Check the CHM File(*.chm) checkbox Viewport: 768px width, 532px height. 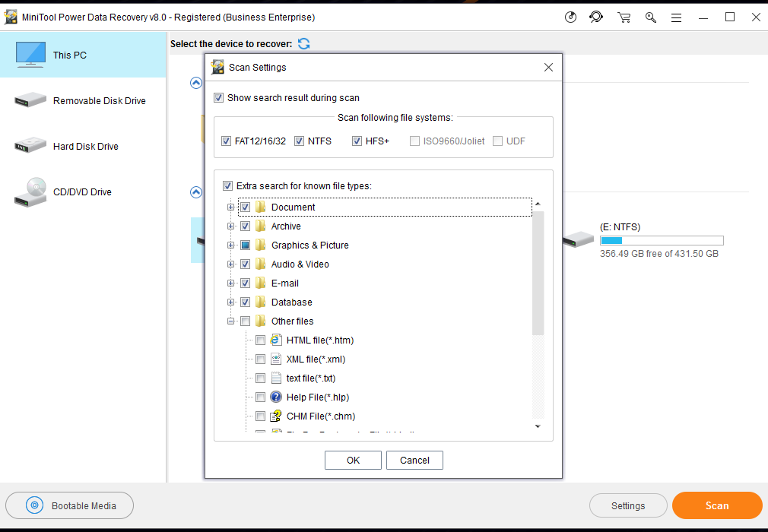coord(261,416)
